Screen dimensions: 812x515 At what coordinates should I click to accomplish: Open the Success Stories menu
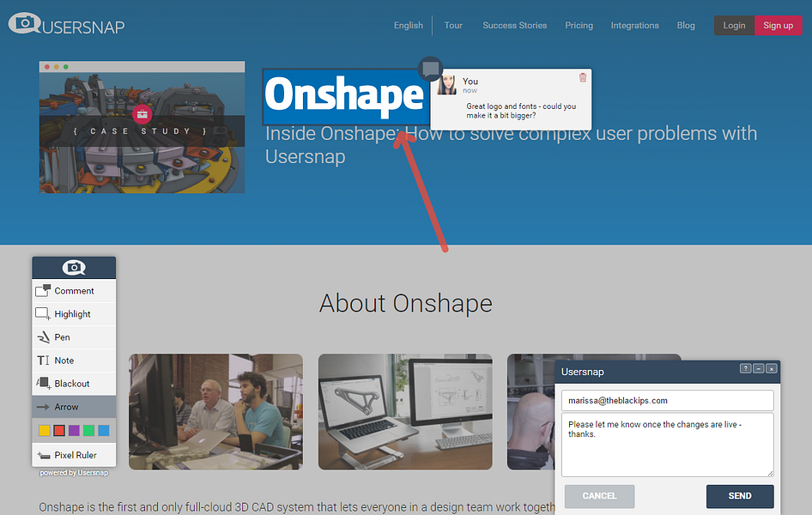click(514, 26)
